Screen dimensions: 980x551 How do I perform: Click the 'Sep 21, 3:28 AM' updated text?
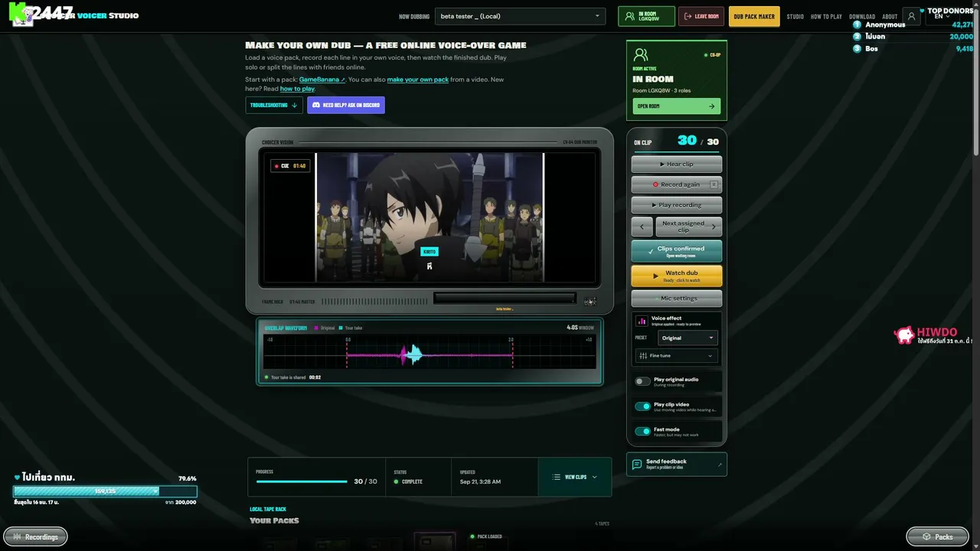coord(480,481)
